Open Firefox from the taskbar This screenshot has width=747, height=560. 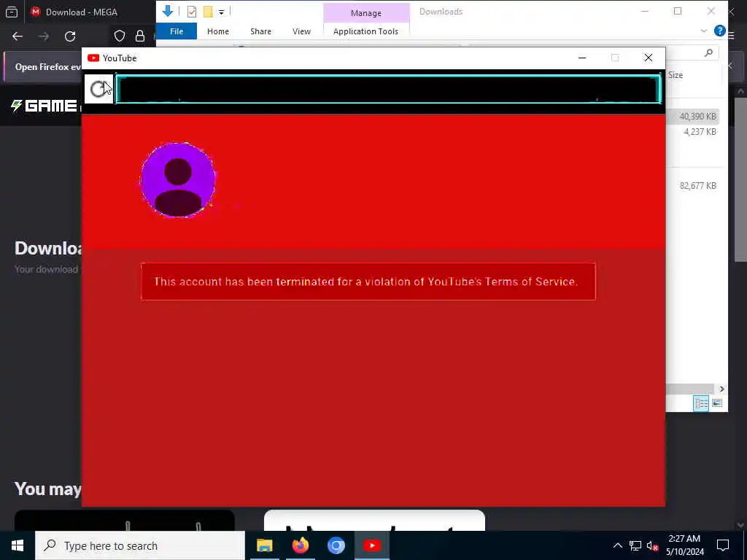(301, 545)
